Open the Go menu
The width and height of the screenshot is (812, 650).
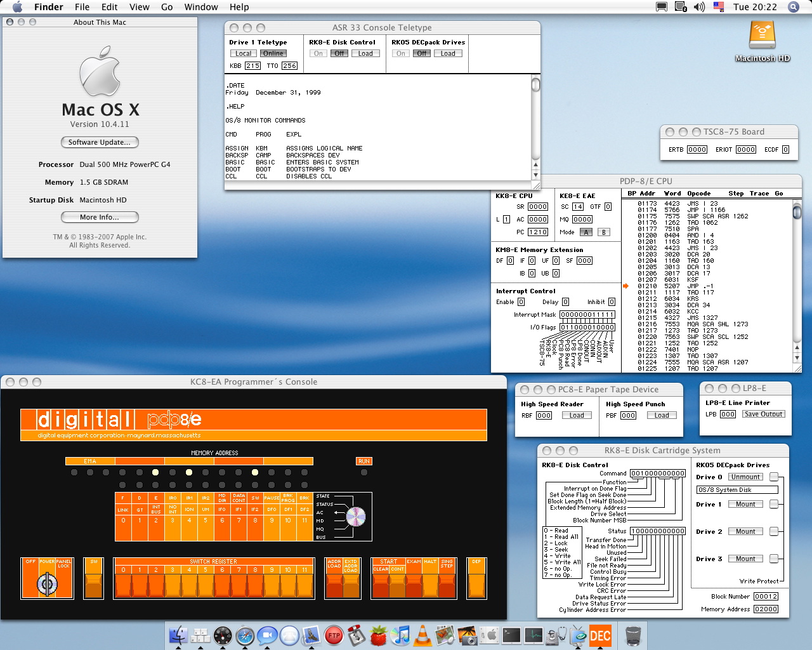coord(167,7)
